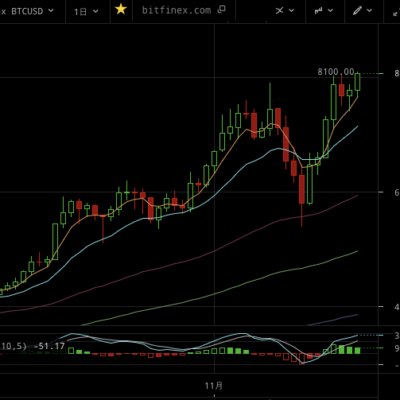Viewport: 400px width, 400px height.
Task: Open the bitfinex.com link
Action: 176,10
